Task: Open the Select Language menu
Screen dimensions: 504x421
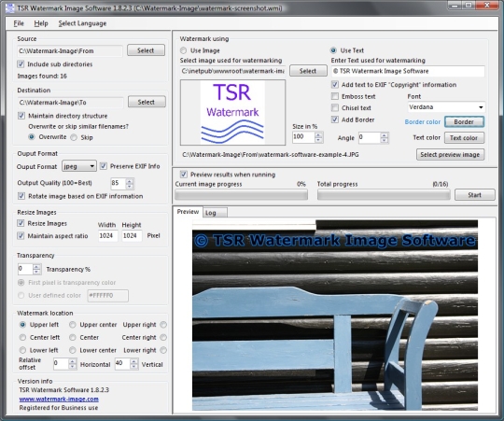Action: pyautogui.click(x=82, y=23)
